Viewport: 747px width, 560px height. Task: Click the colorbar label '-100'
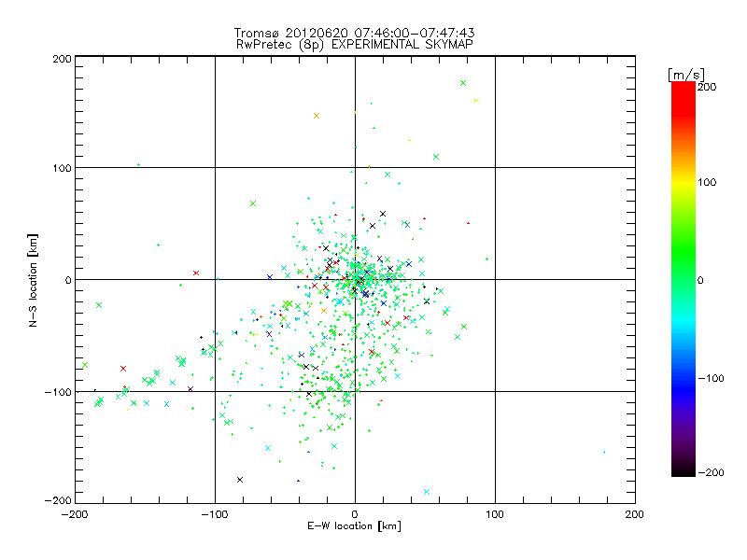[711, 378]
